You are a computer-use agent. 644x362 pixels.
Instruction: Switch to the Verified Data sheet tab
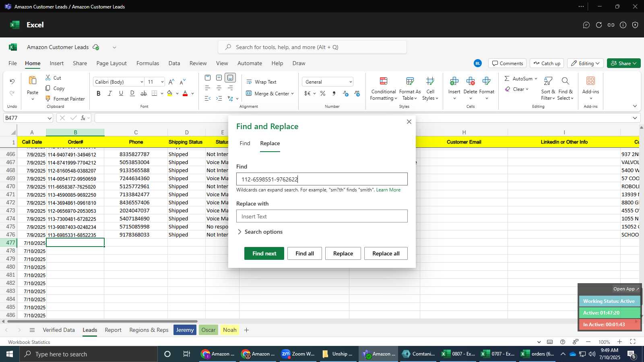pos(59,330)
